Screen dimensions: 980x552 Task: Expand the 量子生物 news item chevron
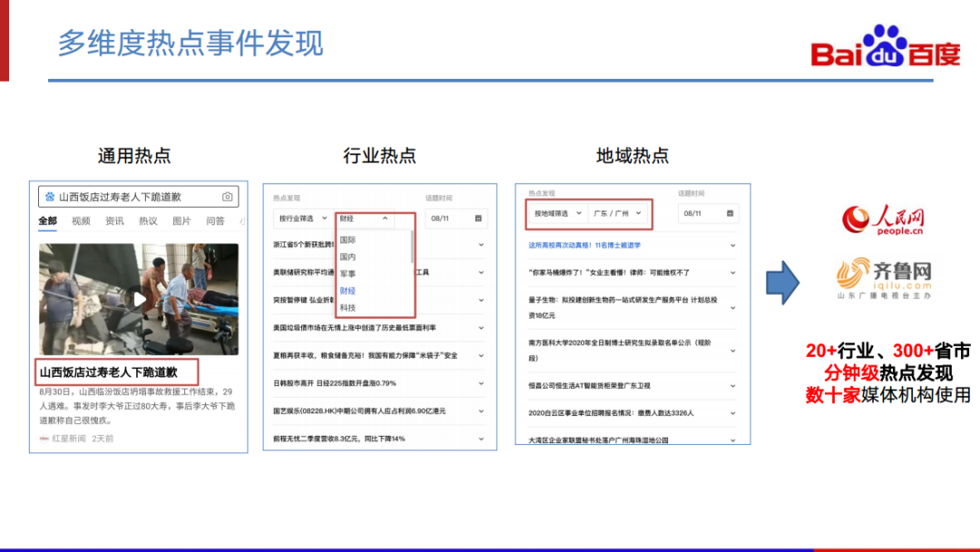[x=733, y=308]
